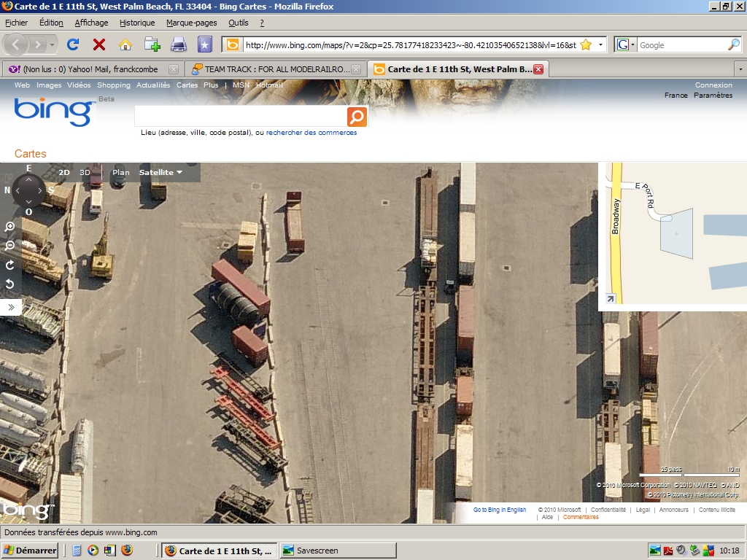
Task: Click the Images link in the Bing header
Action: click(49, 85)
